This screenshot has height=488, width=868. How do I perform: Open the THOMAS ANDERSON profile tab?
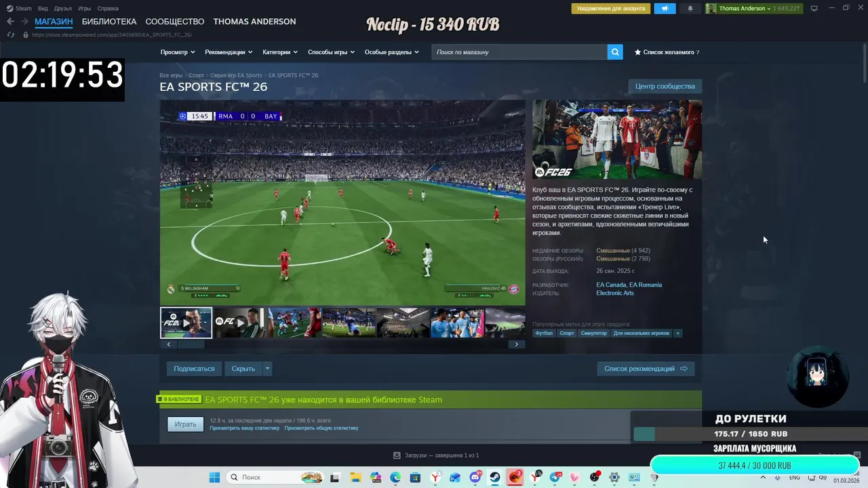tap(254, 22)
